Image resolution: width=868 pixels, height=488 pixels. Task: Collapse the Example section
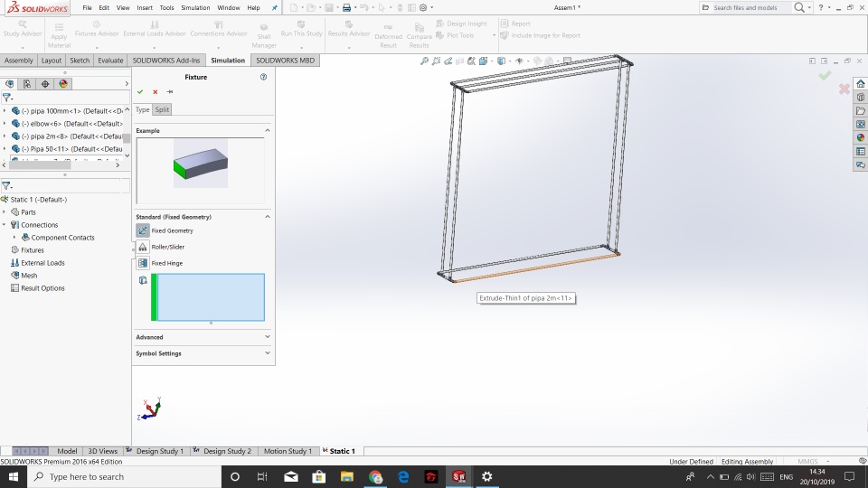[268, 130]
